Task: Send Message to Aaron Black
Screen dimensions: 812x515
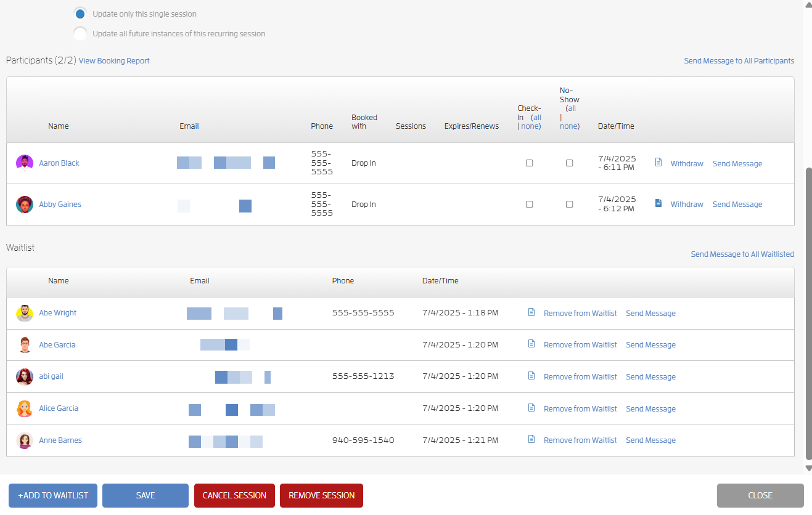Action: (737, 164)
